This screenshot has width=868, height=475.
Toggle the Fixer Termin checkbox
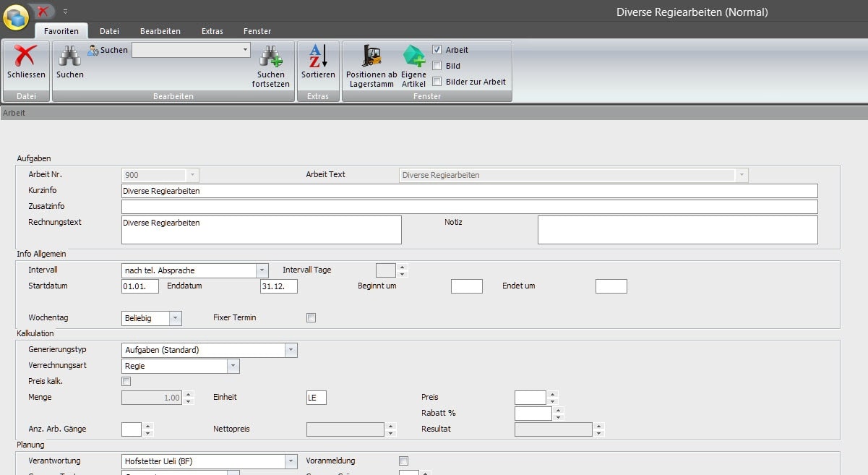(x=311, y=317)
